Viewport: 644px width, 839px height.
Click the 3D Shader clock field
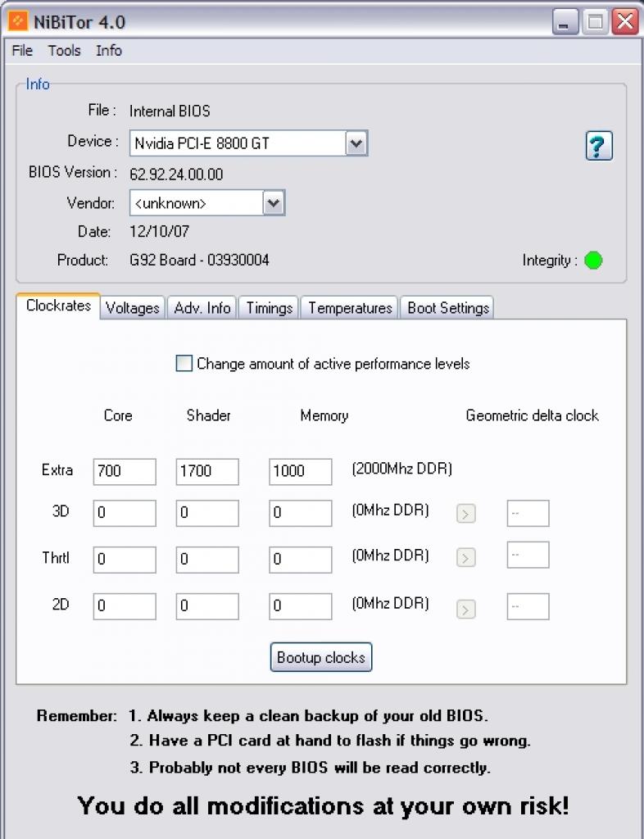point(207,513)
